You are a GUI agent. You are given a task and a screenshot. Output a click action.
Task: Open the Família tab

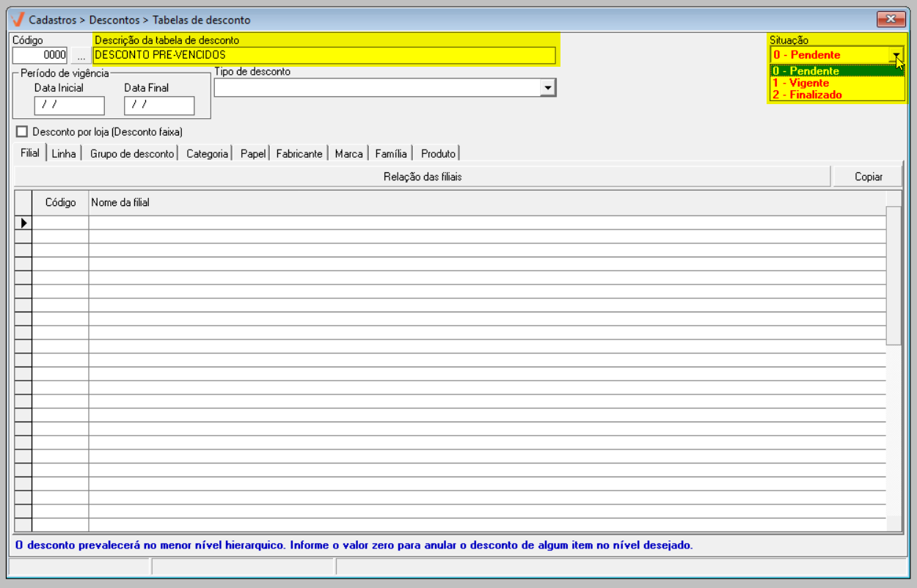391,154
